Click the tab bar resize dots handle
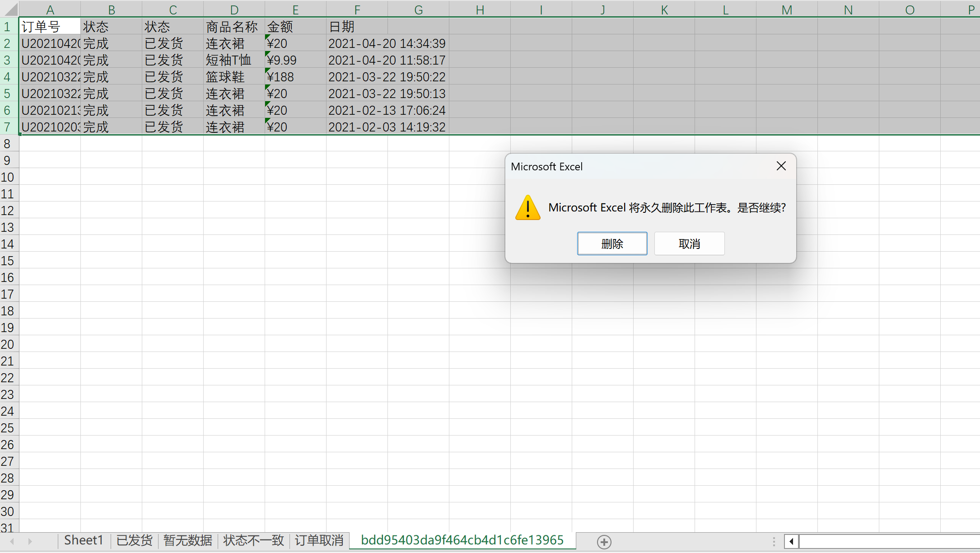 pos(774,541)
